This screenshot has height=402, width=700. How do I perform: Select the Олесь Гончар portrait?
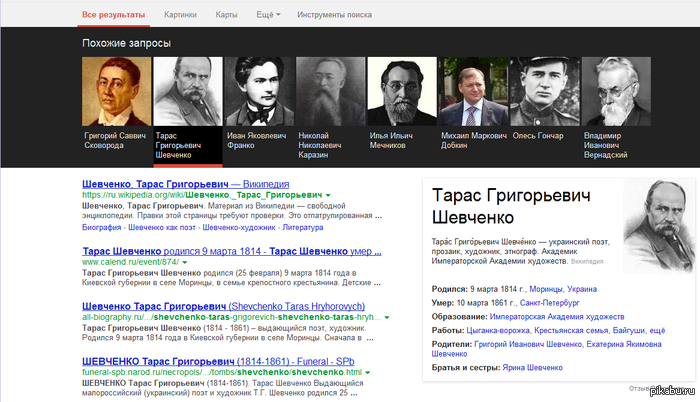[545, 91]
